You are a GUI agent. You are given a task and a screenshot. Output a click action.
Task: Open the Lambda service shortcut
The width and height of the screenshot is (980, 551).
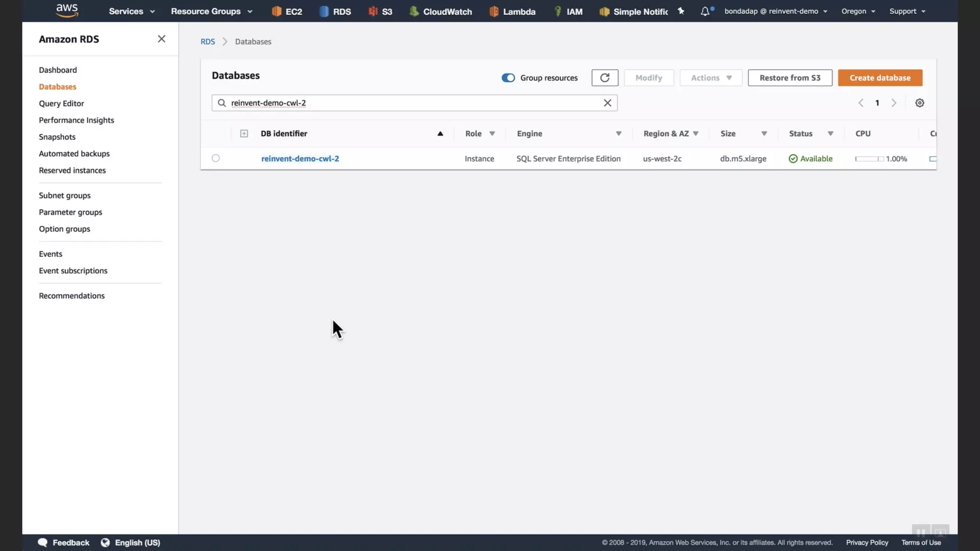click(512, 11)
